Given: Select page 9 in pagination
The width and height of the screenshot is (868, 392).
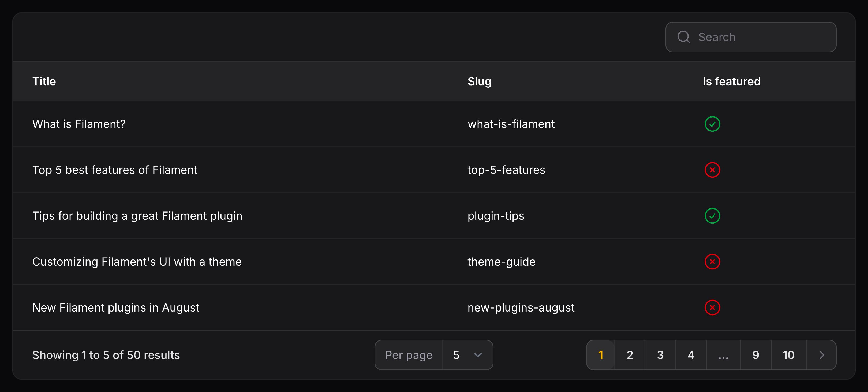Looking at the screenshot, I should (x=755, y=355).
